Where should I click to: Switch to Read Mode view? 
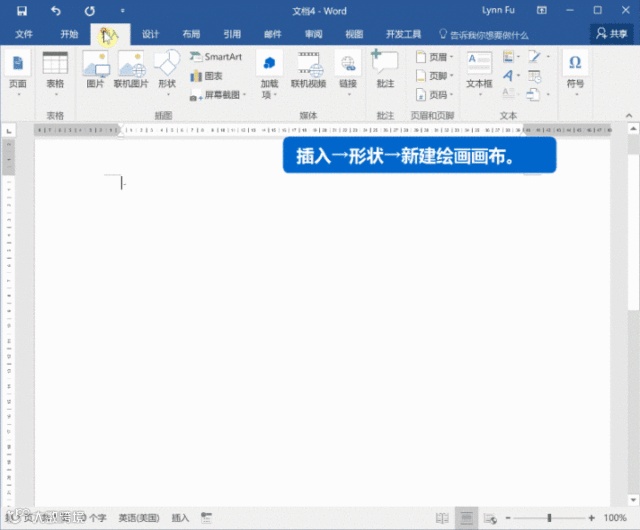[x=442, y=518]
